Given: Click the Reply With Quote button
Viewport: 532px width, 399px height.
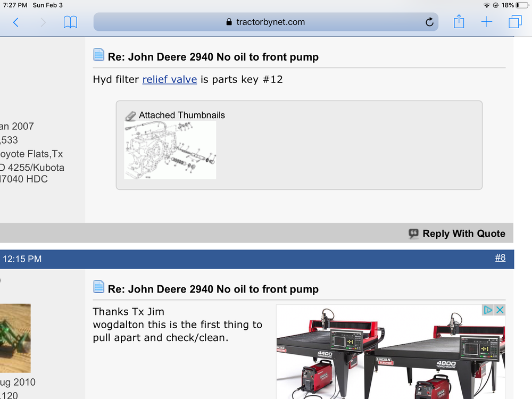Looking at the screenshot, I should coord(457,234).
